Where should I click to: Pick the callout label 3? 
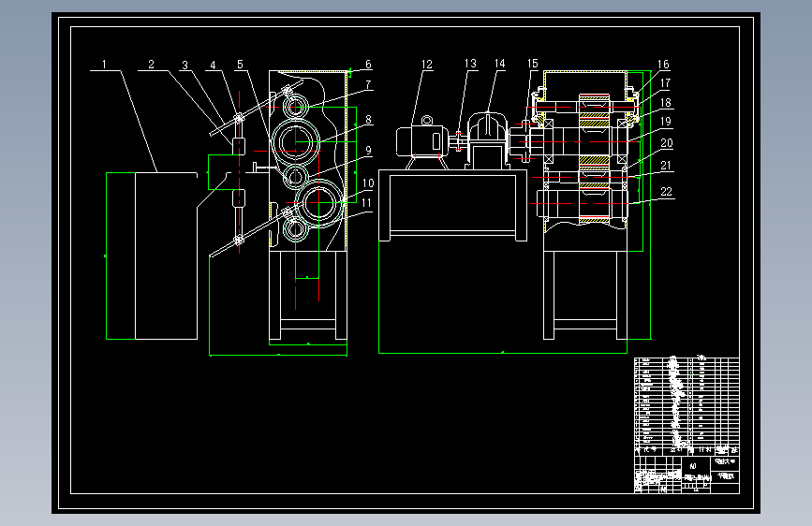coord(185,66)
